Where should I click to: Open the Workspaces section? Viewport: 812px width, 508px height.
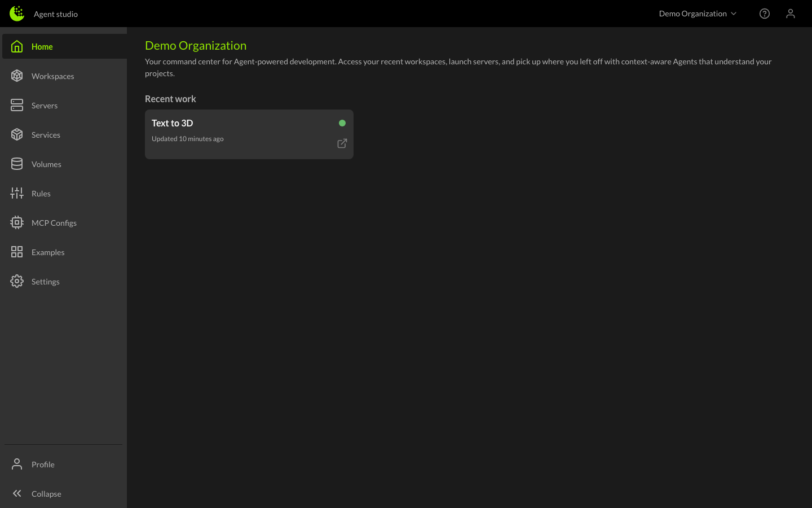pos(52,76)
